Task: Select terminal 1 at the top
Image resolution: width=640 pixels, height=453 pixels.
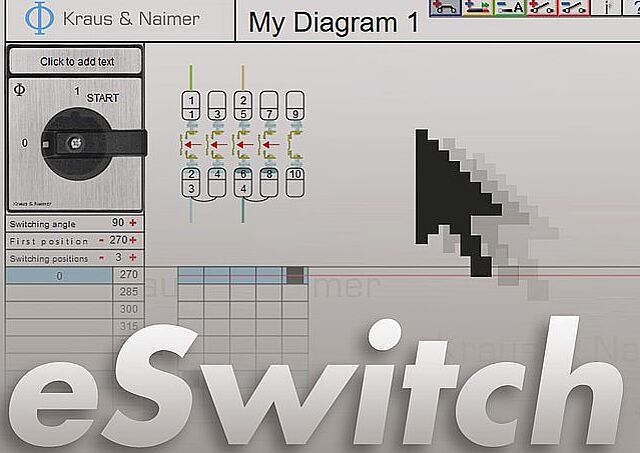Action: (x=191, y=114)
